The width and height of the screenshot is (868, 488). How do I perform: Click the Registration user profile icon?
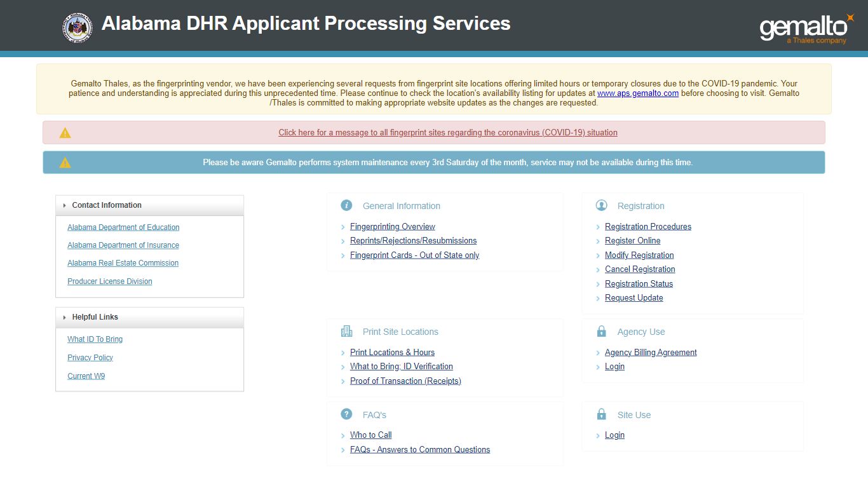602,205
